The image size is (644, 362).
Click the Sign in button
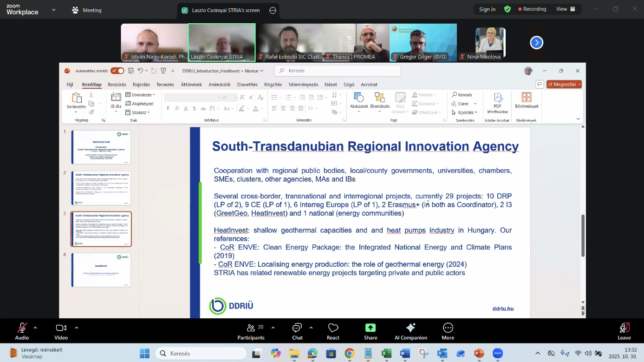click(x=487, y=9)
